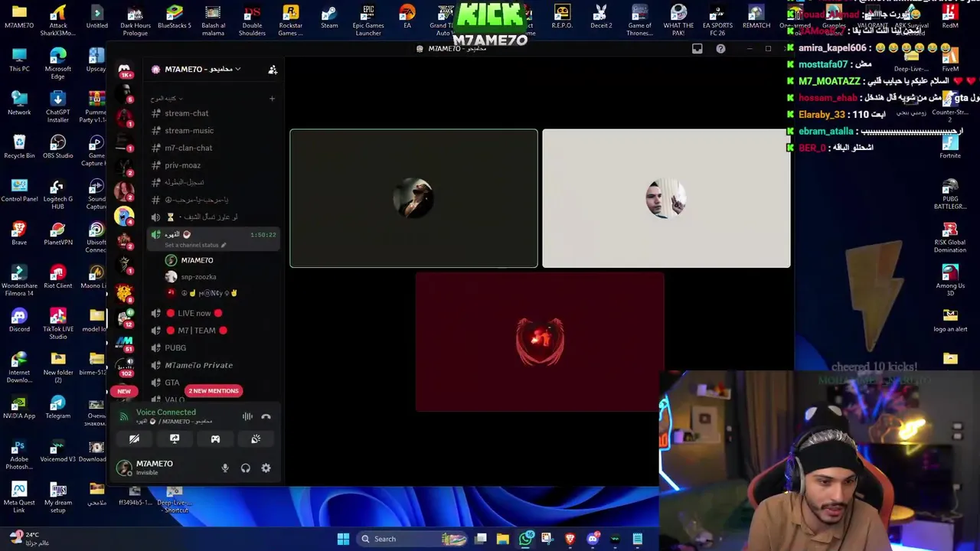The image size is (980, 551).
Task: Join the M7 | TEAM voice channel
Action: pyautogui.click(x=196, y=331)
